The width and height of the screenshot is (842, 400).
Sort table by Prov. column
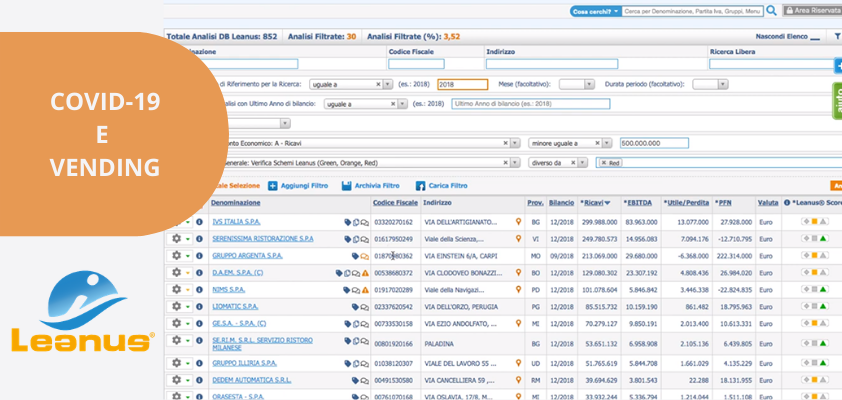pos(535,203)
